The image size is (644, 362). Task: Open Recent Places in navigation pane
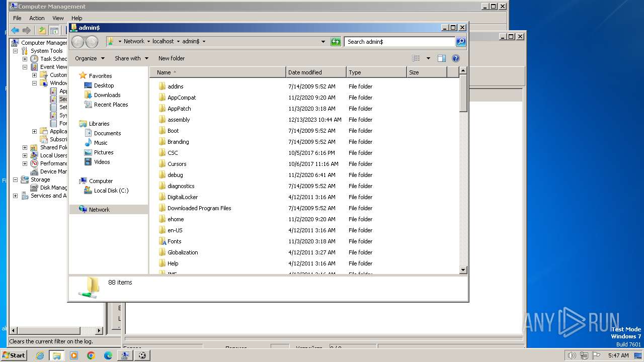[x=111, y=105]
